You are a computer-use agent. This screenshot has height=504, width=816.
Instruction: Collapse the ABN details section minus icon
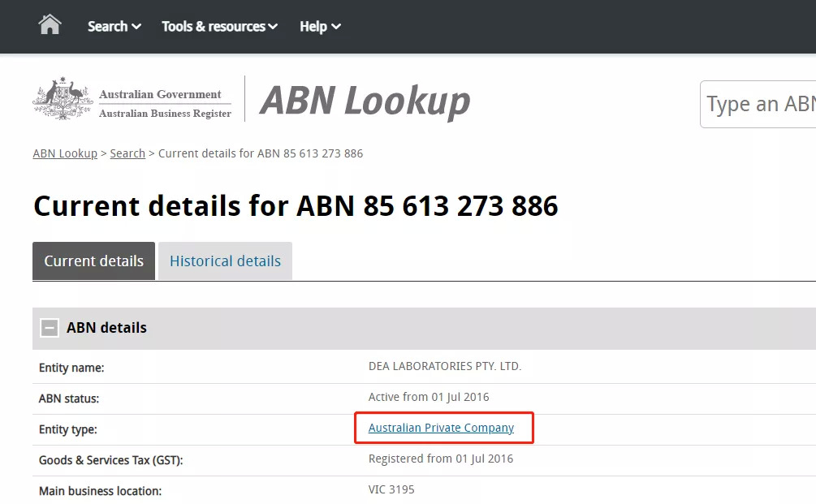click(50, 328)
